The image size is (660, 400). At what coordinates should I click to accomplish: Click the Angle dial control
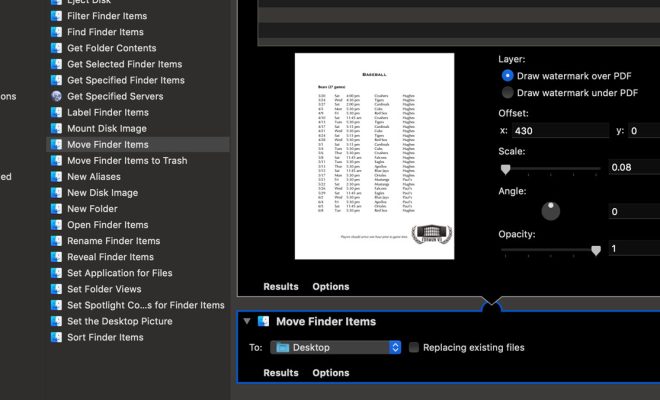click(551, 211)
